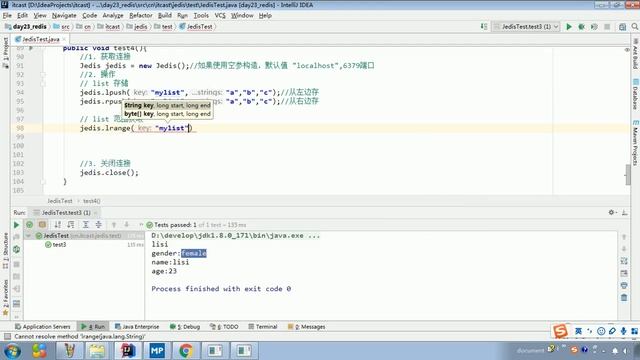Open Run panel settings gear dropdown
The image size is (640, 360).
click(x=612, y=212)
